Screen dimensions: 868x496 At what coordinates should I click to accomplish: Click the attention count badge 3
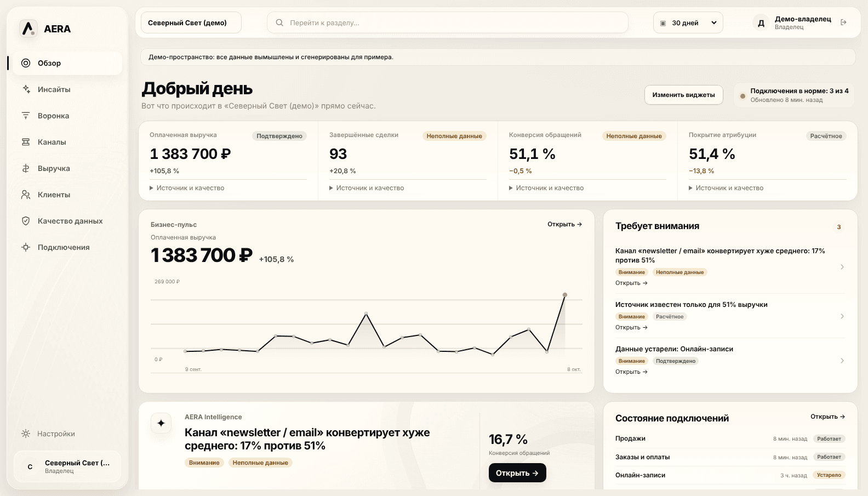tap(839, 227)
